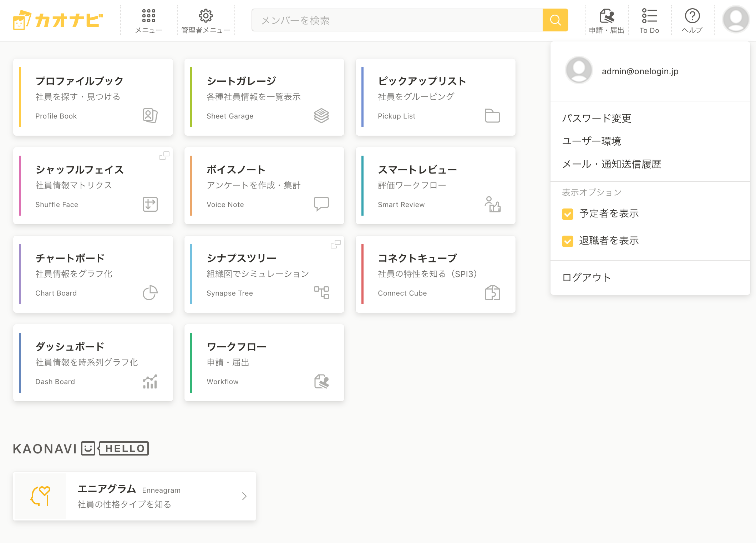This screenshot has width=756, height=543.
Task: Click 社員を探す・見つける subtitle
Action: click(78, 97)
